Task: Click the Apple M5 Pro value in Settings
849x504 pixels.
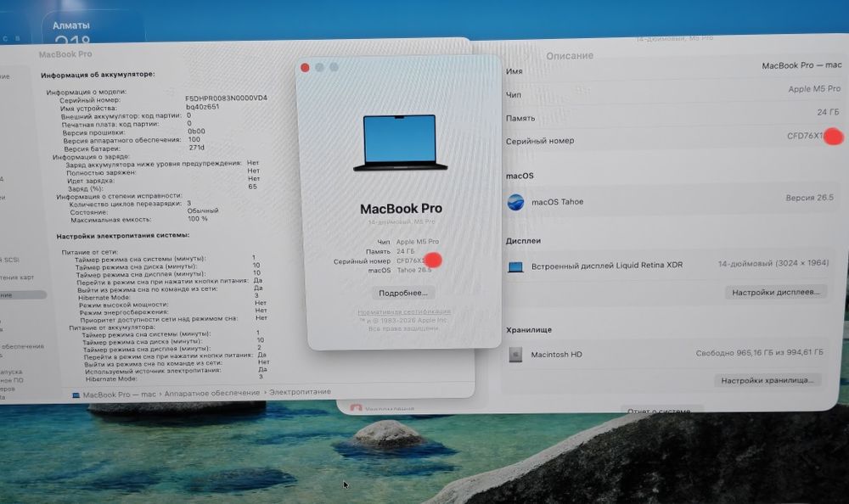Action: pos(814,89)
